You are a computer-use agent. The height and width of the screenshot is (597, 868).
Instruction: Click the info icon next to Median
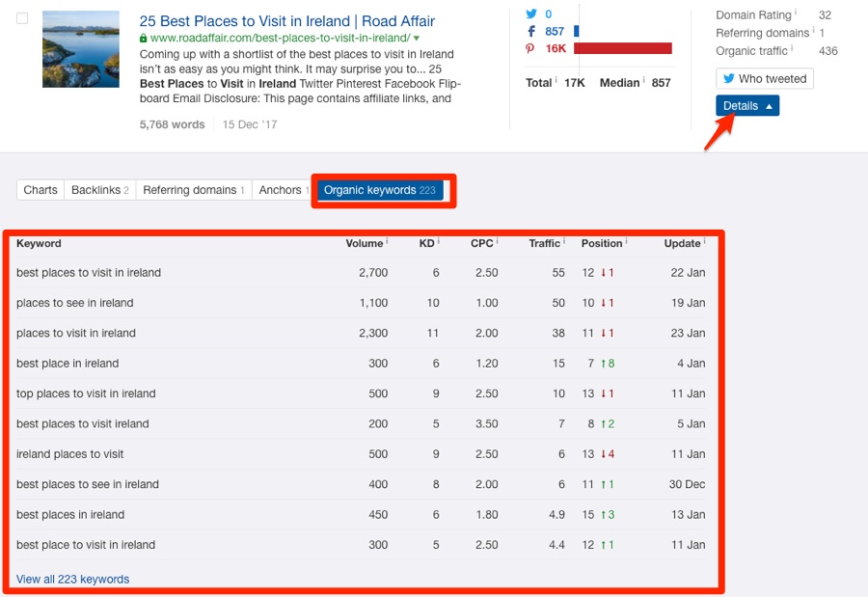[x=644, y=80]
